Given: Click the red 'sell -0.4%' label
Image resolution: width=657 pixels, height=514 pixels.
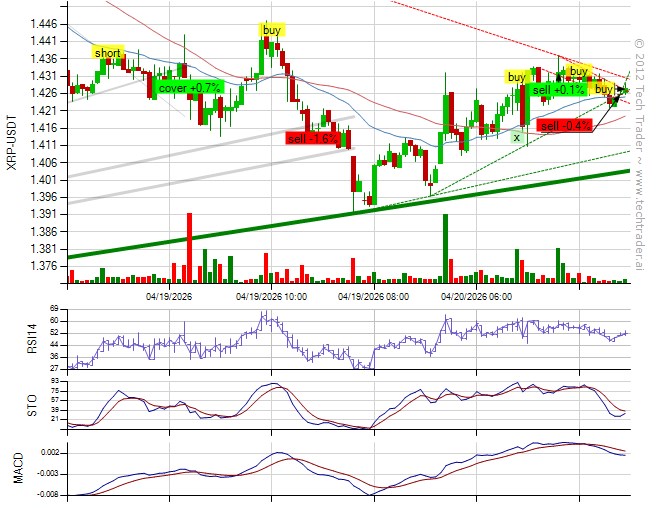Looking at the screenshot, I should click(x=566, y=125).
